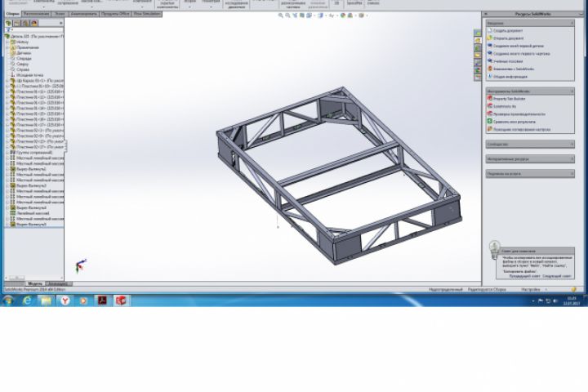This screenshot has width=588, height=392.
Task: Click Предыдущий совет in the tip box
Action: [x=524, y=276]
